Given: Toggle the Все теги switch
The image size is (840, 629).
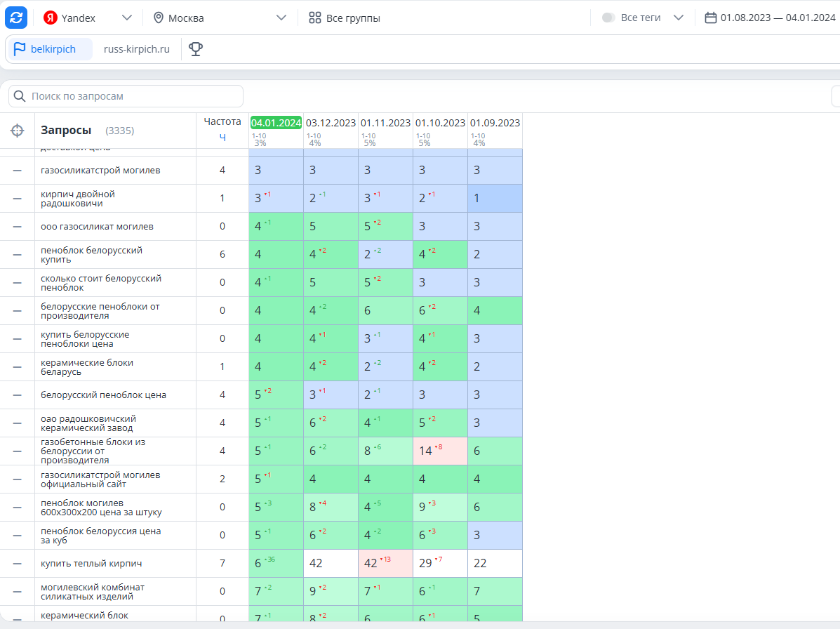Looking at the screenshot, I should 608,18.
